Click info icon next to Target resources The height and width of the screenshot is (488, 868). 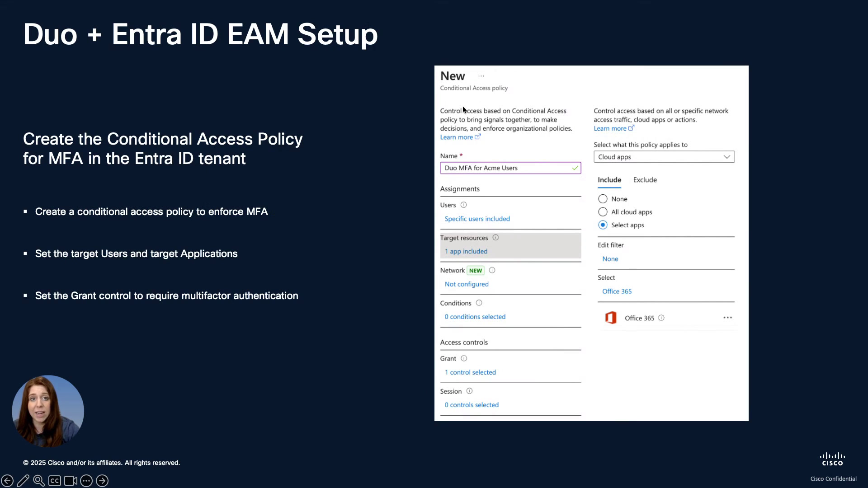coord(495,238)
